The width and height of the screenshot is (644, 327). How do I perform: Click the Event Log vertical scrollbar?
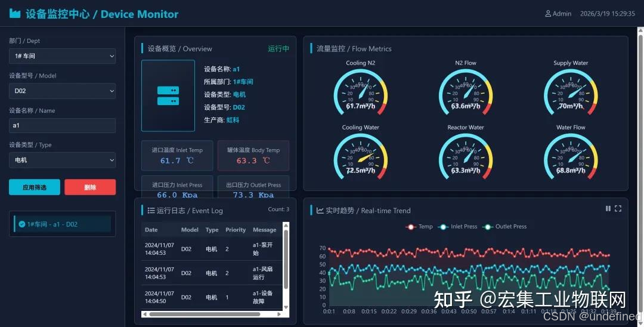(x=286, y=259)
